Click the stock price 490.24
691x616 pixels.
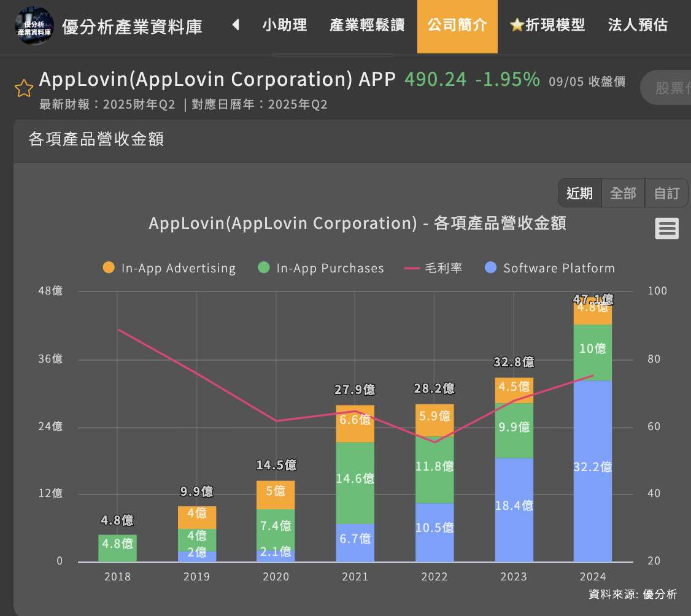coord(435,79)
